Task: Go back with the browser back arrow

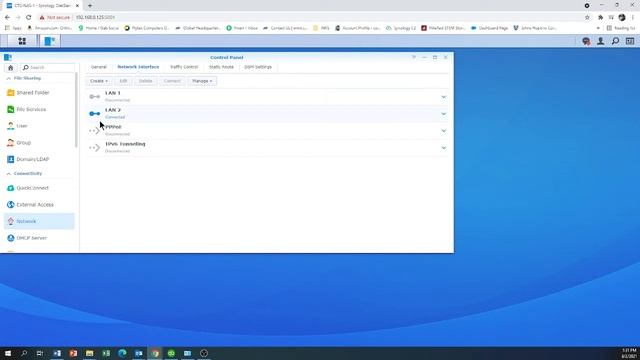Action: tap(7, 18)
